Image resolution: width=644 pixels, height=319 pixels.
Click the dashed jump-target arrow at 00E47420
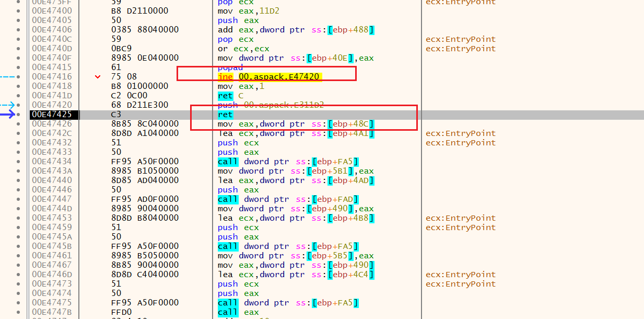click(x=8, y=105)
